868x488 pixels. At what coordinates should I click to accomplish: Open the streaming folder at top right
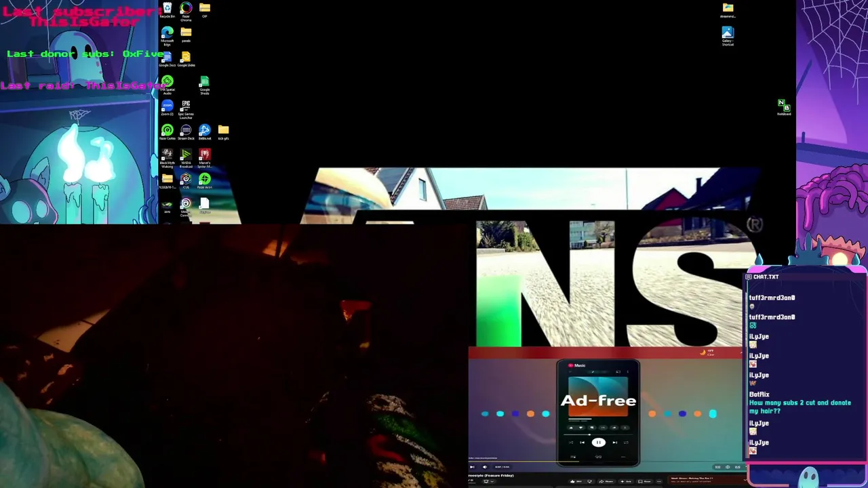[728, 10]
